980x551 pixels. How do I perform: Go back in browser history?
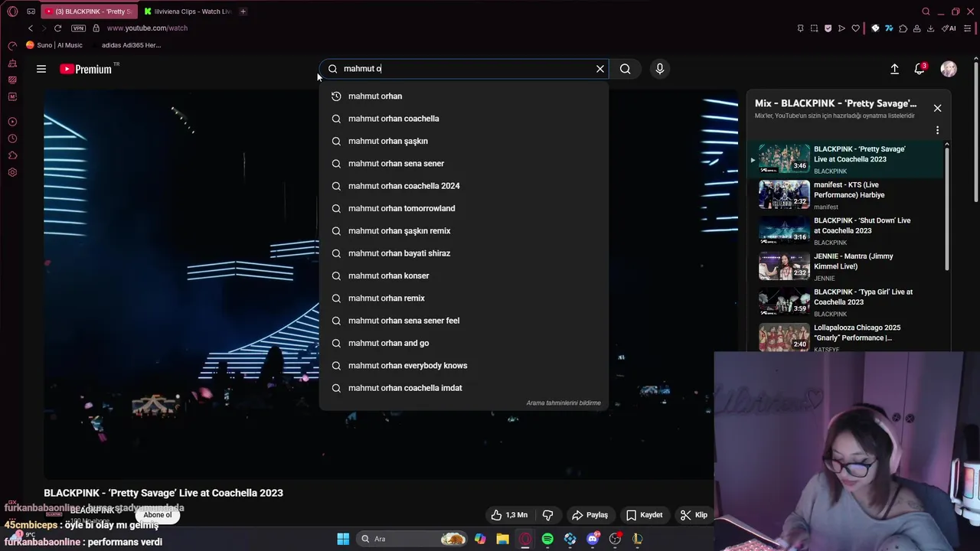[31, 28]
